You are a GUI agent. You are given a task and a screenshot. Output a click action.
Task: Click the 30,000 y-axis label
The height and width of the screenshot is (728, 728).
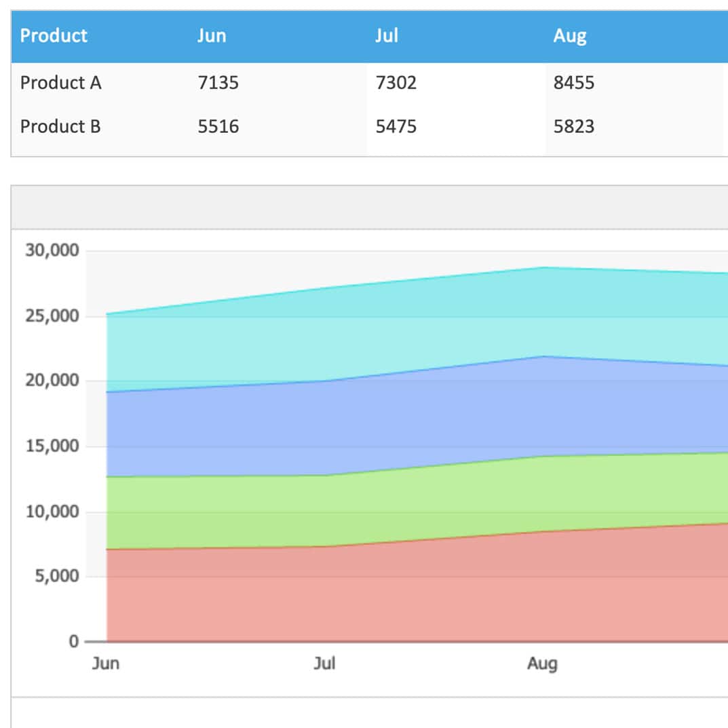point(52,250)
